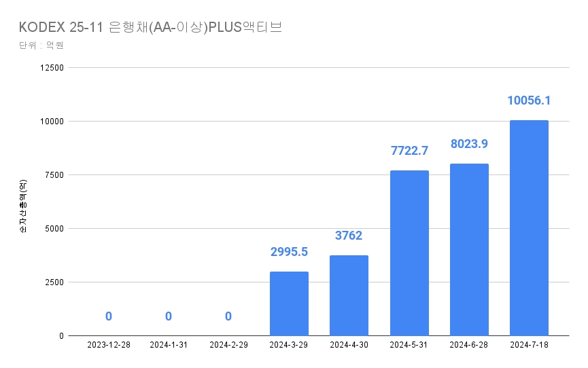Screen dimensions: 588x368
Task: Click the x-axis label 2024-1-31
Action: coord(169,345)
